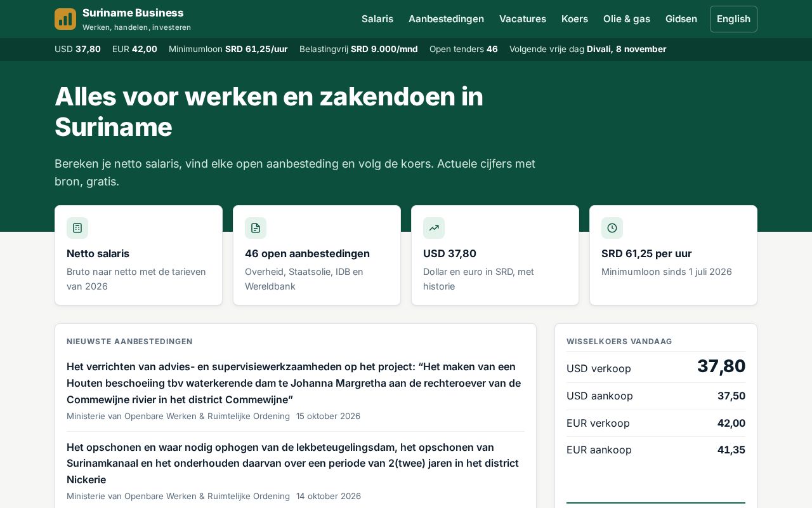Viewport: 812px width, 508px height.
Task: Click Belastingvrij SRD 9.000/mnd ticker entry
Action: [x=358, y=49]
